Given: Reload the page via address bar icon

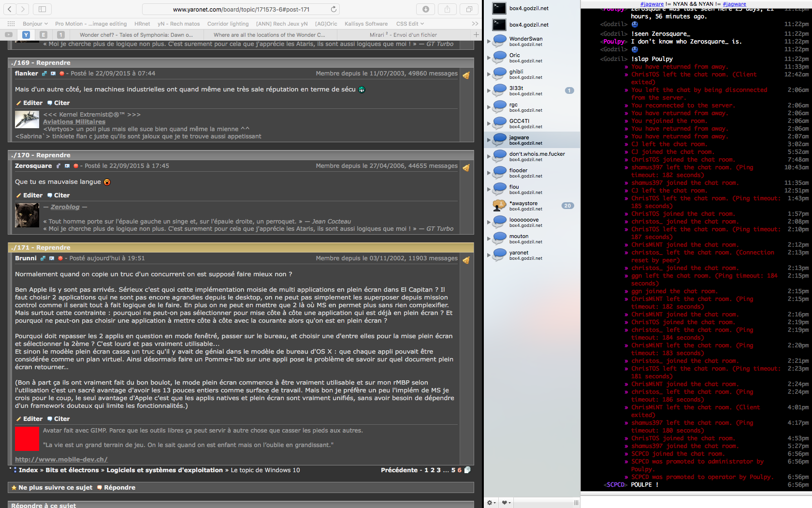Looking at the screenshot, I should tap(333, 9).
